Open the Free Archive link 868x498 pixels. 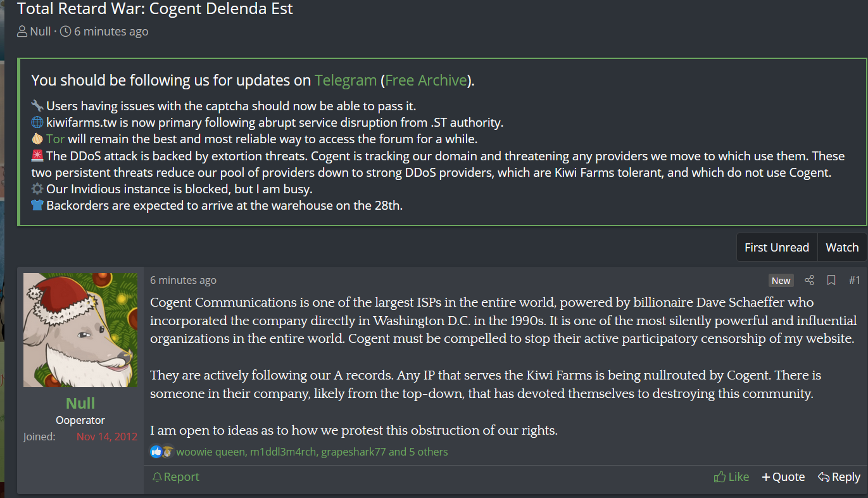pos(426,80)
